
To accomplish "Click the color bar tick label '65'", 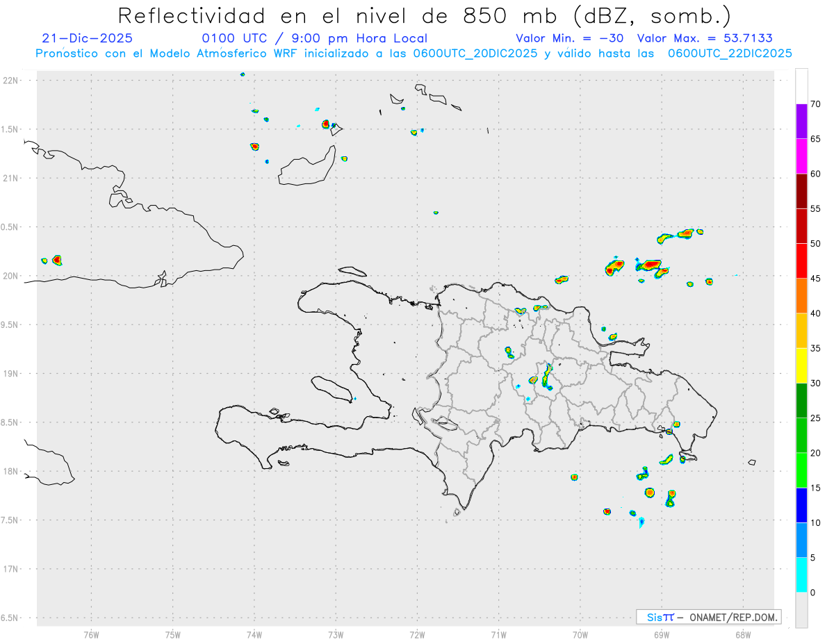I will (815, 139).
